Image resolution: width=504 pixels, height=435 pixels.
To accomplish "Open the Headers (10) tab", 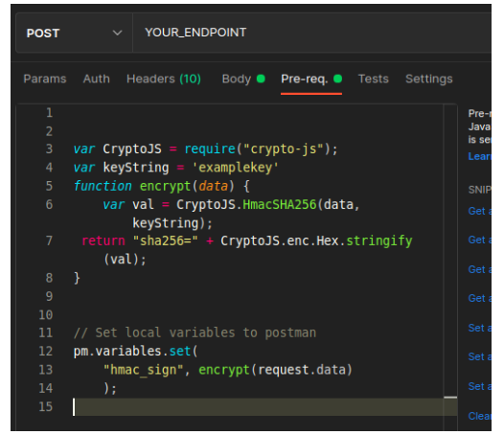I will point(164,79).
